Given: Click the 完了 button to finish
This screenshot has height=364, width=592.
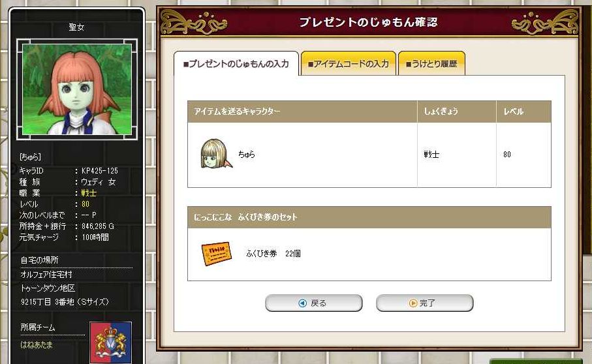Looking at the screenshot, I should [424, 303].
